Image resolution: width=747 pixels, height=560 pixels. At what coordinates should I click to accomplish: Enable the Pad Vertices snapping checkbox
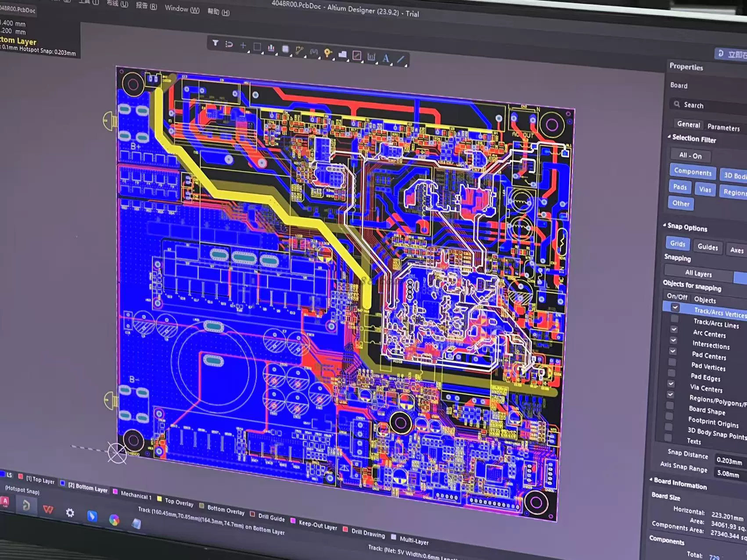672,362
